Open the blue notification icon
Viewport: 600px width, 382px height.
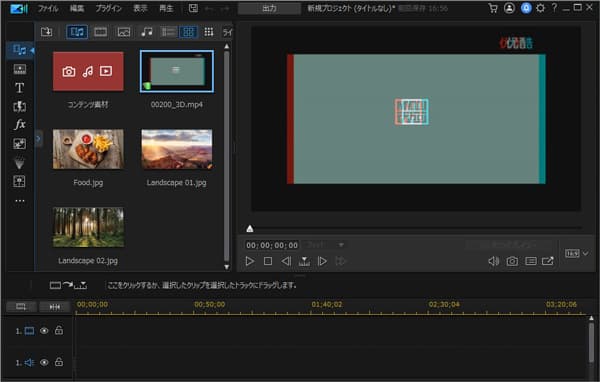coord(526,8)
